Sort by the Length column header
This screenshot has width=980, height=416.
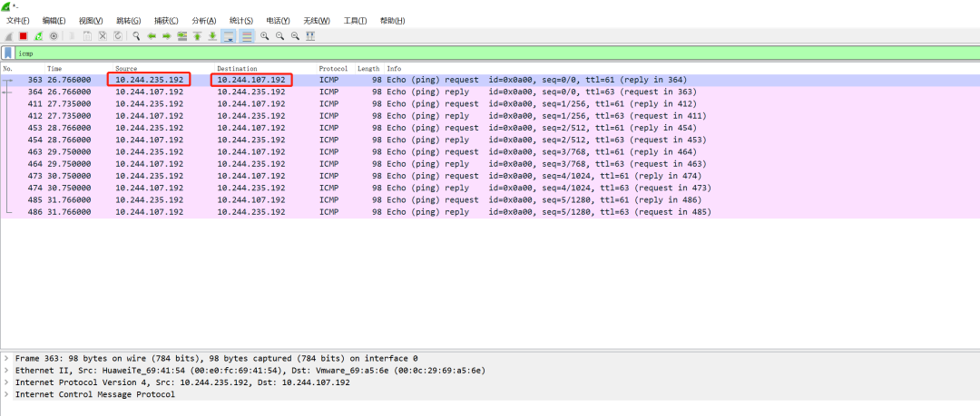click(368, 69)
